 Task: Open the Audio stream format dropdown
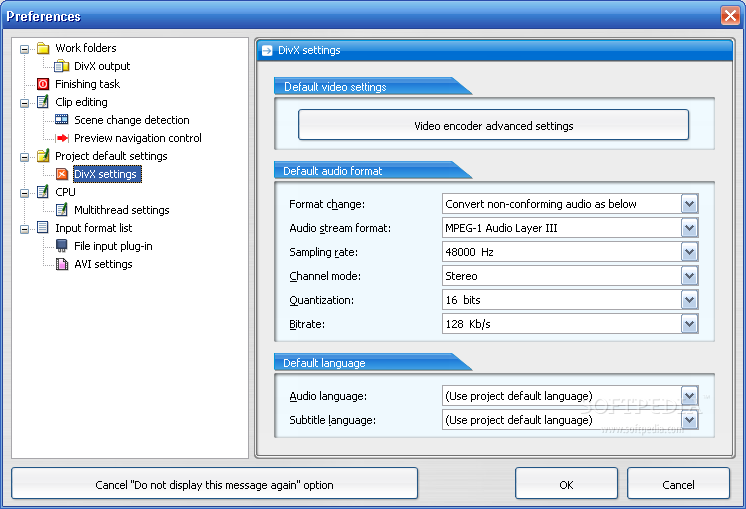[x=689, y=228]
